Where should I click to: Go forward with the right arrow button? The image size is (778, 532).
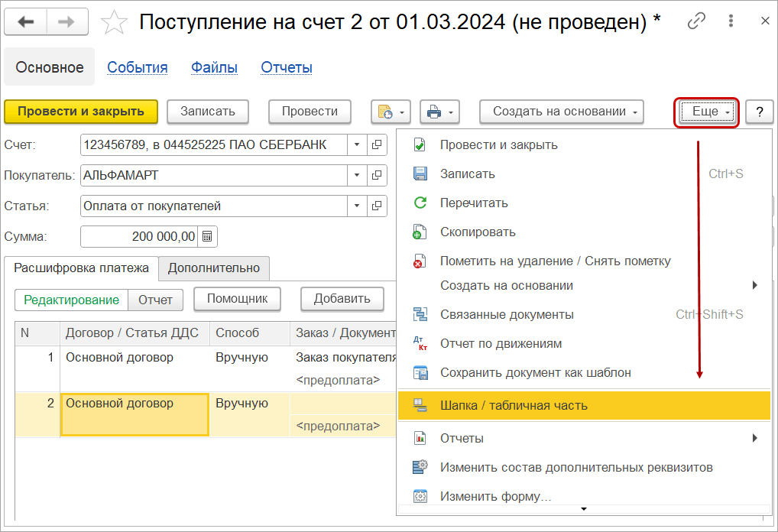67,22
